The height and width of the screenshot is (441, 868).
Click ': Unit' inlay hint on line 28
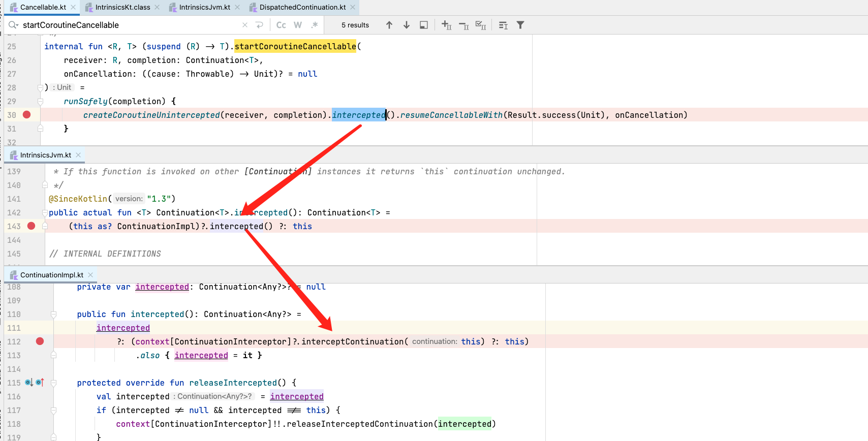[x=62, y=87]
